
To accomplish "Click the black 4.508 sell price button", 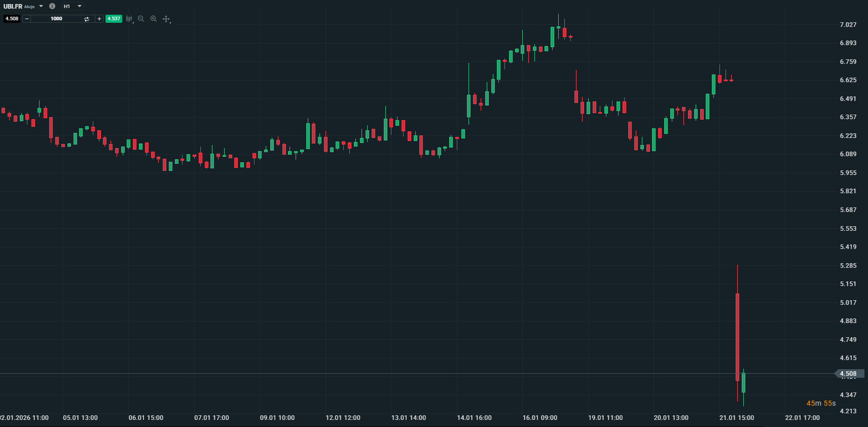I will pos(12,19).
